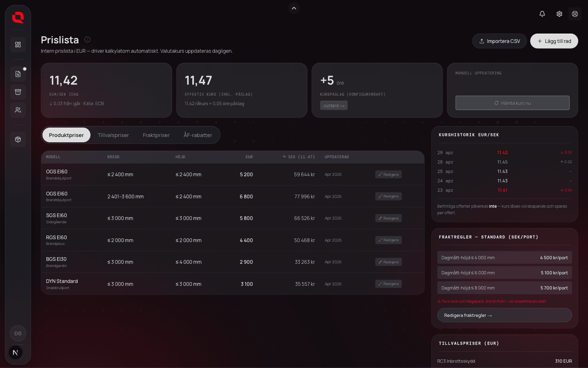
Task: Switch to the Fraktpriser tab
Action: pos(156,135)
